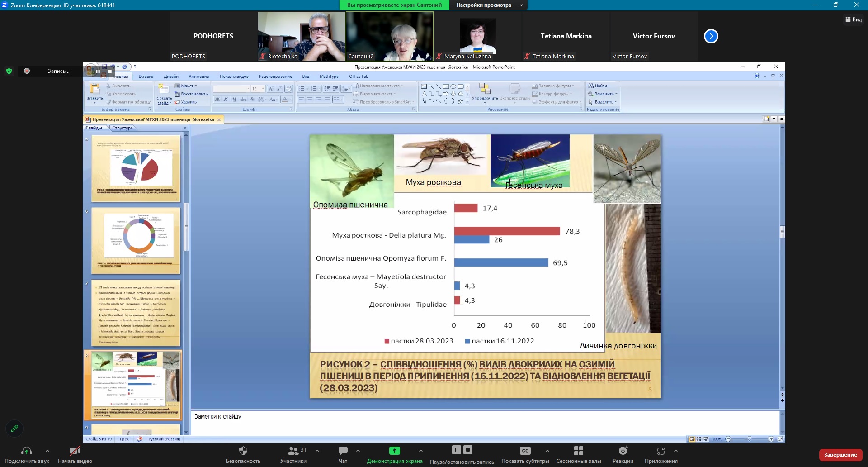Select the Slide Sorter view icon
The height and width of the screenshot is (467, 868).
click(699, 439)
